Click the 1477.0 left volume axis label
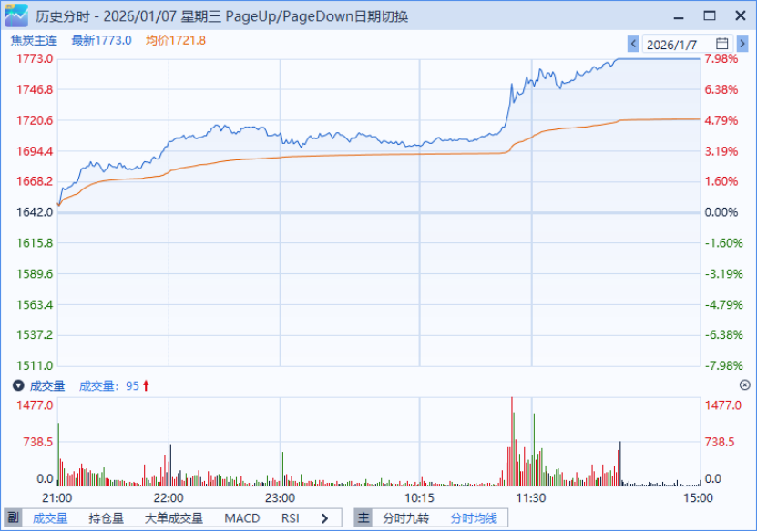The image size is (757, 532). coord(35,405)
